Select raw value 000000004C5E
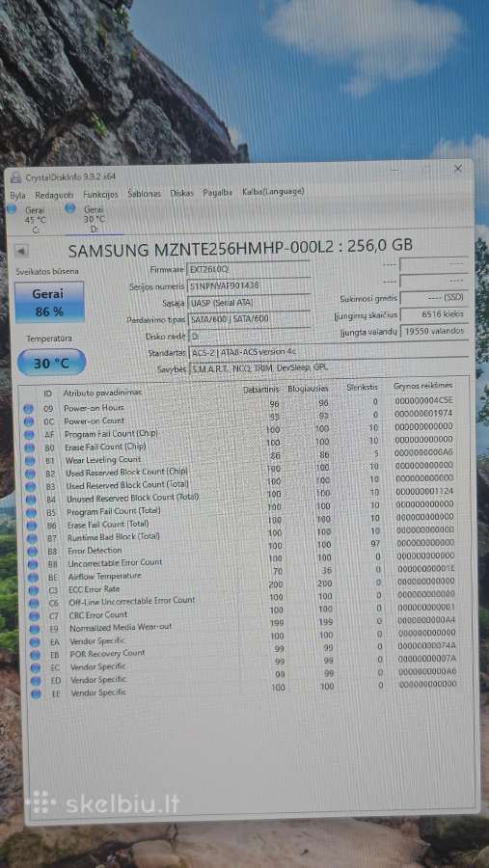 tap(424, 400)
